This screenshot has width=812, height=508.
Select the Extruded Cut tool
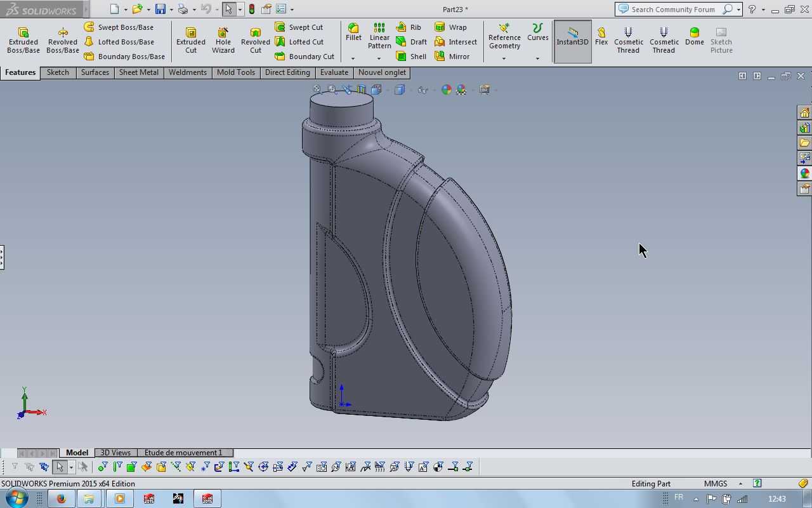[191, 41]
